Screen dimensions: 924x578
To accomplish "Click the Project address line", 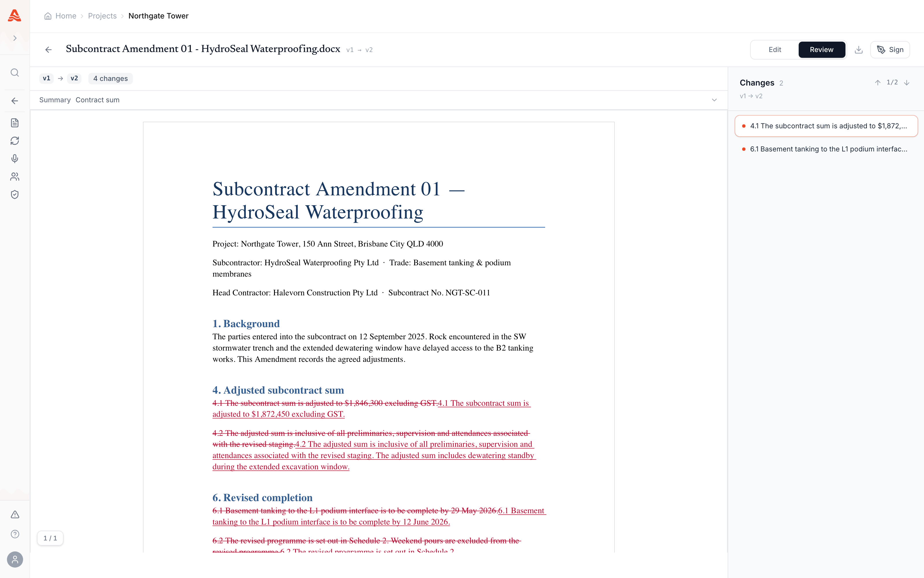I will pos(328,244).
